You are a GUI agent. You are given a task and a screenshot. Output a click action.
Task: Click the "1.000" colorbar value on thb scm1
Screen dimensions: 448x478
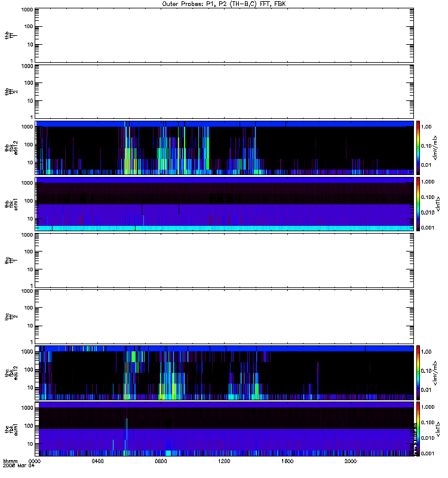tap(428, 182)
